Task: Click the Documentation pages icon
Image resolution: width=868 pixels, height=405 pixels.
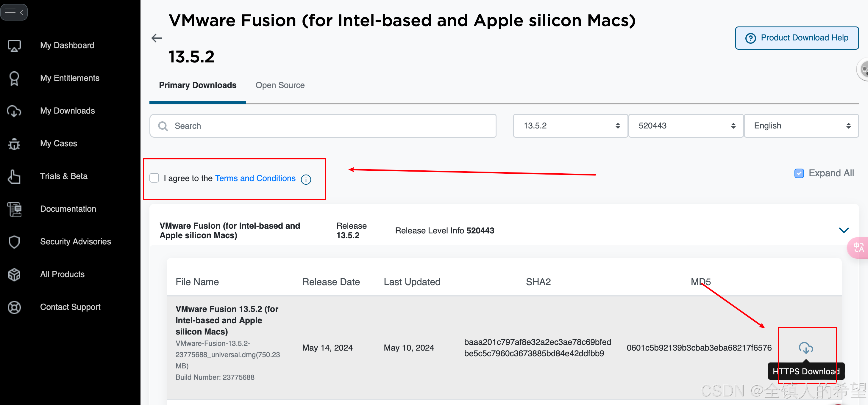Action: 14,209
